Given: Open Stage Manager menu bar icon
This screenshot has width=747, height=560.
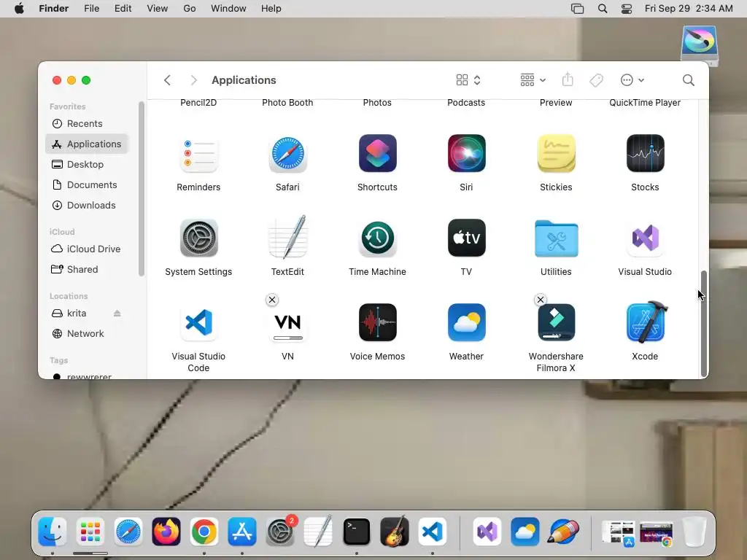Looking at the screenshot, I should click(578, 9).
